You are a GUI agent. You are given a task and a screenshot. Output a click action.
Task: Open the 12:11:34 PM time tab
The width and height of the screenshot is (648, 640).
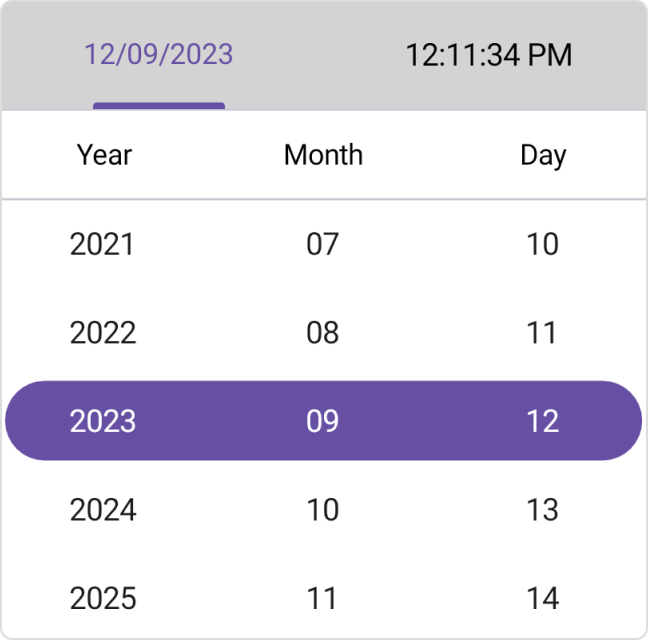pos(489,55)
